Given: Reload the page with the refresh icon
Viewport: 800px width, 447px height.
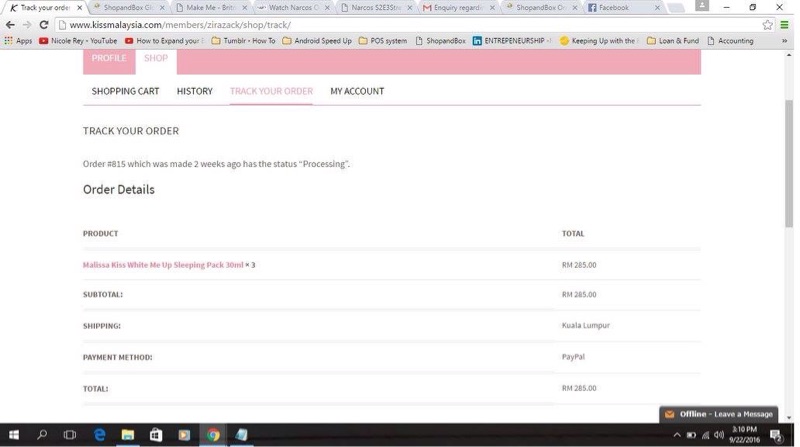Looking at the screenshot, I should click(44, 24).
